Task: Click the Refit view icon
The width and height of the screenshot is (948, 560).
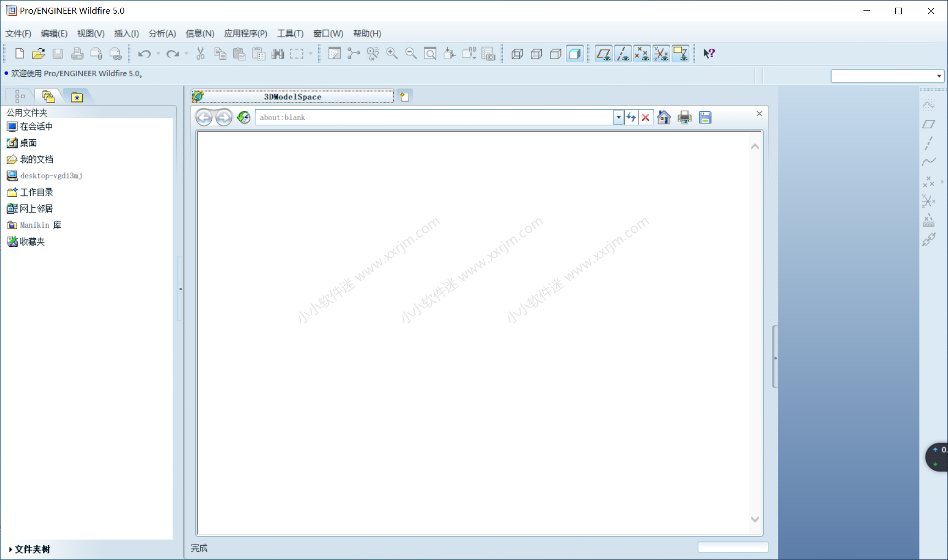Action: [430, 53]
